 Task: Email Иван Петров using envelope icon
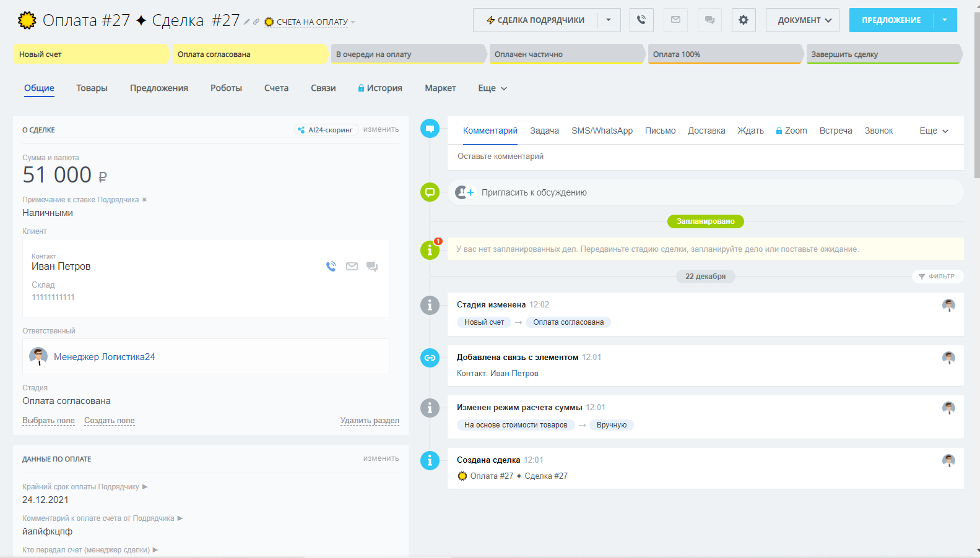click(x=352, y=267)
